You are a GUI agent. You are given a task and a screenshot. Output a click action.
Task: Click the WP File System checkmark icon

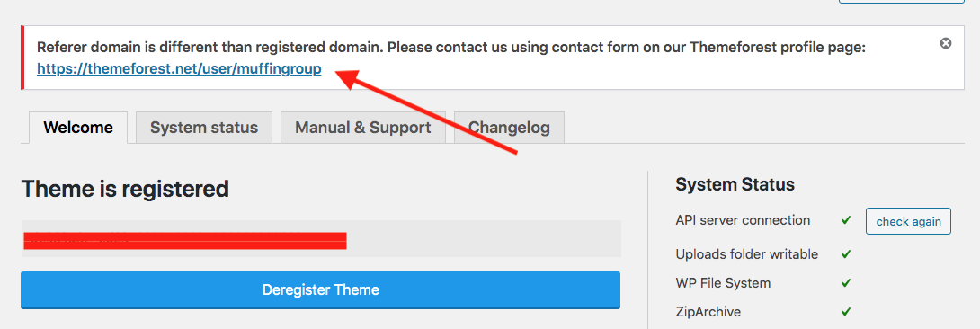pyautogui.click(x=846, y=283)
